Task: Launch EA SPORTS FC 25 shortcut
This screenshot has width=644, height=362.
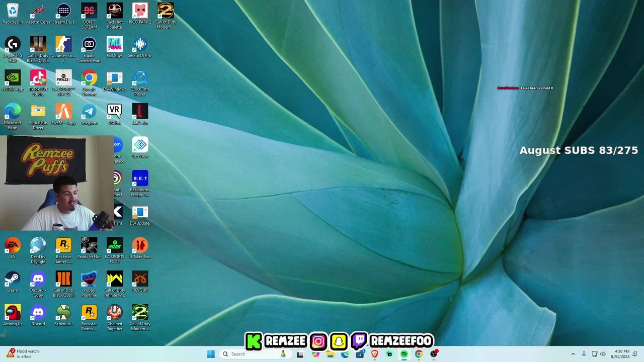Action: 114,251
